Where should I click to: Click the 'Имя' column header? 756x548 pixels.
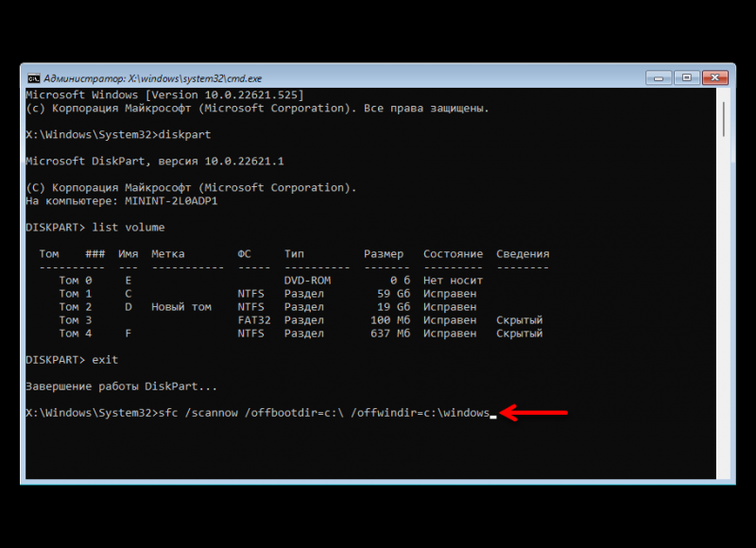129,254
